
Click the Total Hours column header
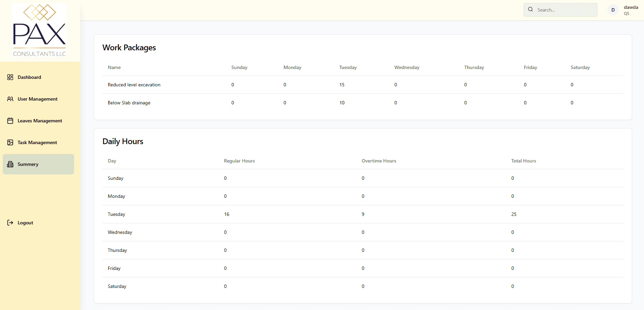(x=524, y=161)
